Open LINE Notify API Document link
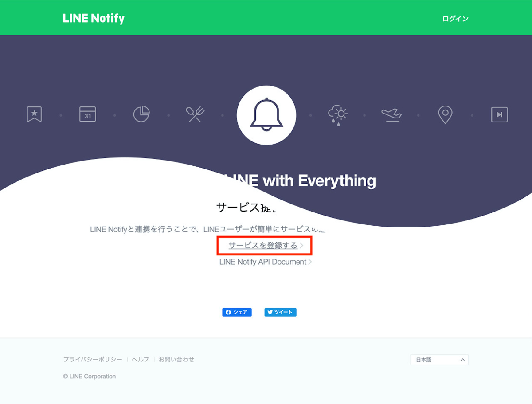The width and height of the screenshot is (532, 404). [x=266, y=262]
